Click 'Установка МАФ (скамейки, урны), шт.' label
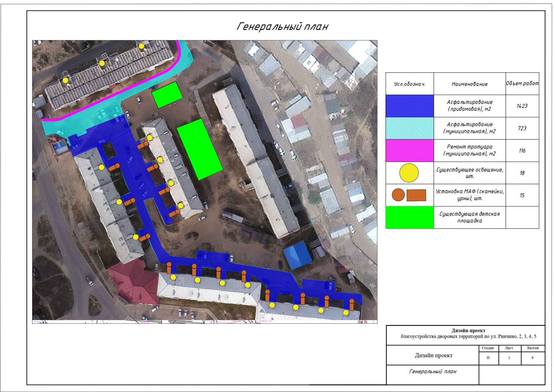Viewport: 555px width, 392px height. click(469, 195)
